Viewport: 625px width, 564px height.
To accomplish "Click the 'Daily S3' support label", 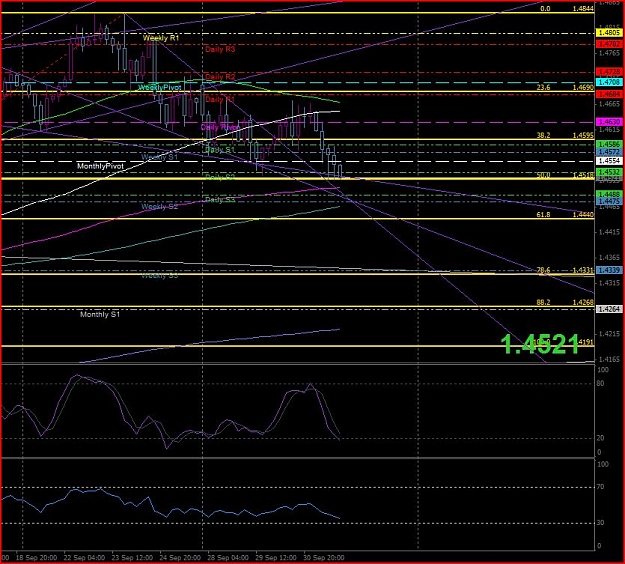I will tap(220, 200).
